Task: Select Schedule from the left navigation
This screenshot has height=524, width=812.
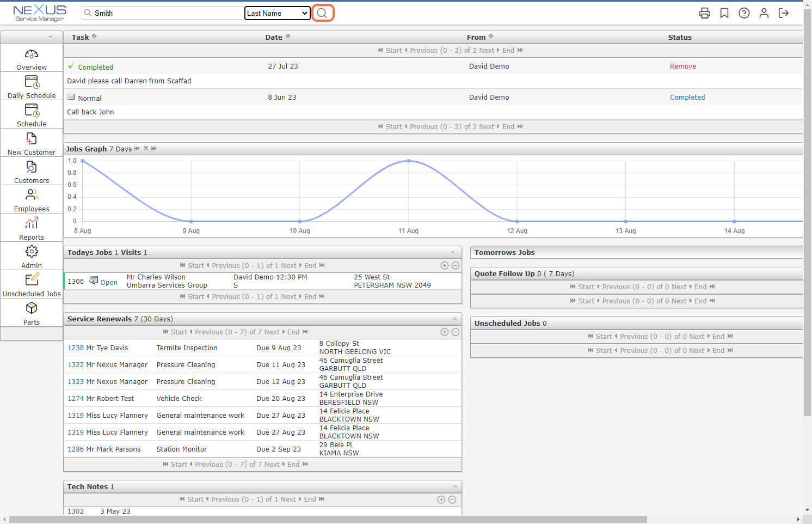Action: (31, 114)
